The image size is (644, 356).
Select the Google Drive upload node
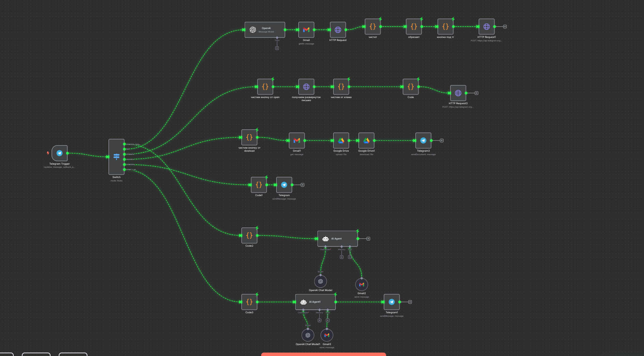point(341,140)
